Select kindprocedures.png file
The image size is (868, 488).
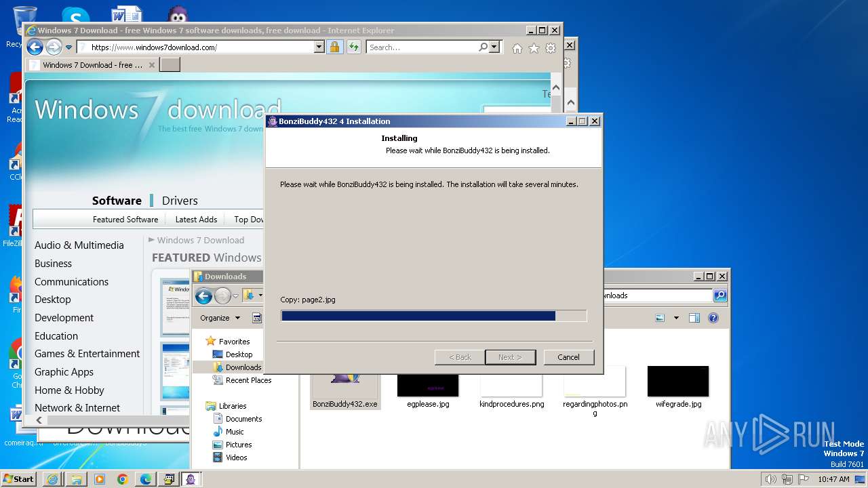pyautogui.click(x=511, y=387)
